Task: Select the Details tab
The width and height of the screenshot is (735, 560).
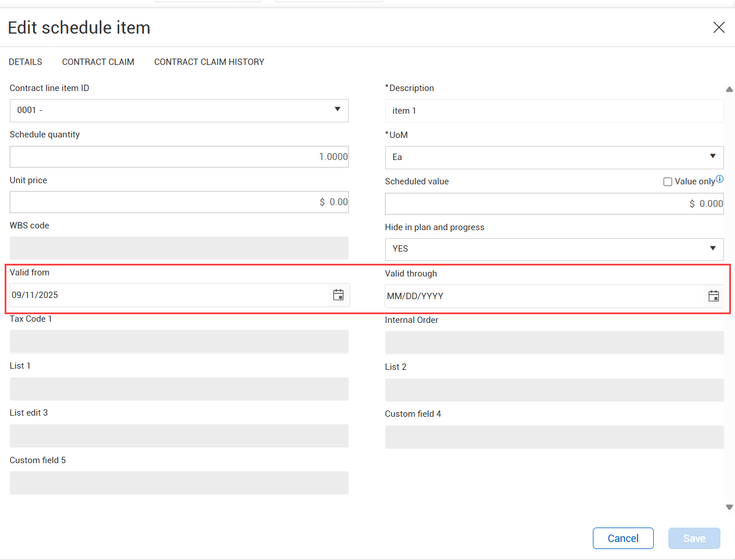Action: (x=26, y=62)
